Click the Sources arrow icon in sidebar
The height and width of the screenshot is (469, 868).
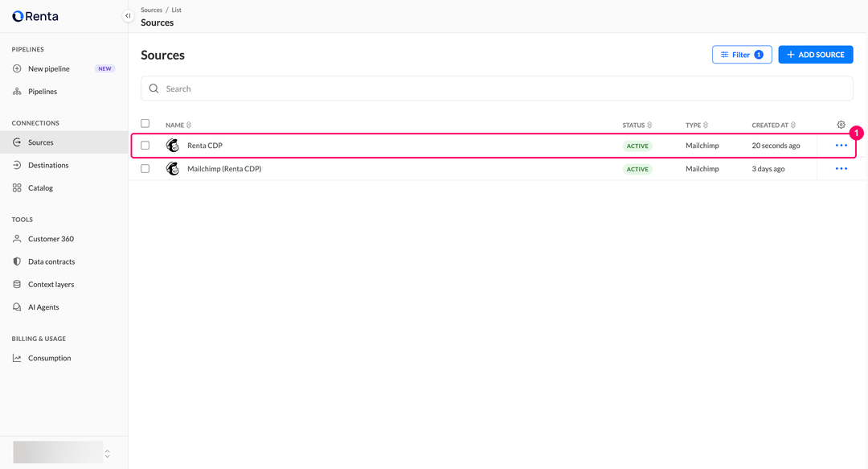pyautogui.click(x=17, y=142)
